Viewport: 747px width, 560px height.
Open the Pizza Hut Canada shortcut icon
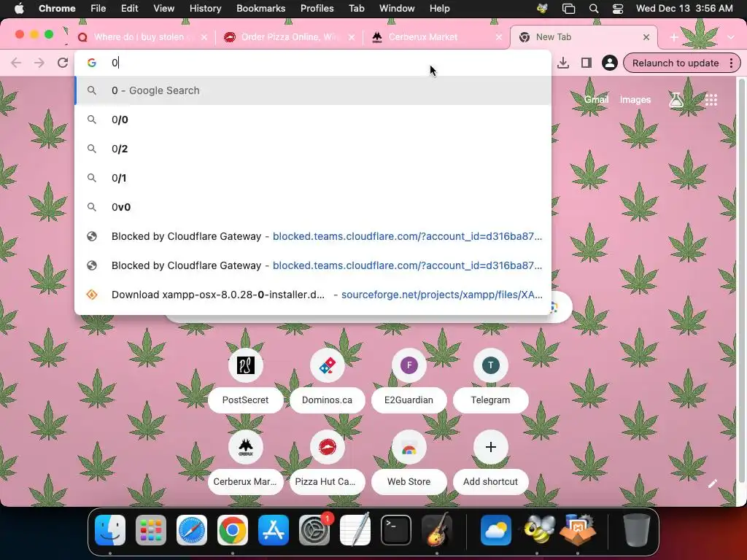328,447
